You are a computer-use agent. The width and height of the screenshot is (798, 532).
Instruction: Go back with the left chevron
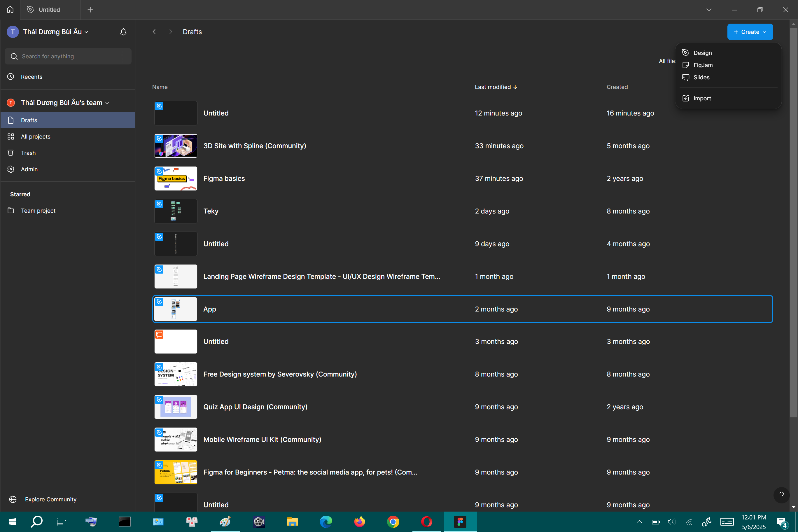pyautogui.click(x=154, y=32)
